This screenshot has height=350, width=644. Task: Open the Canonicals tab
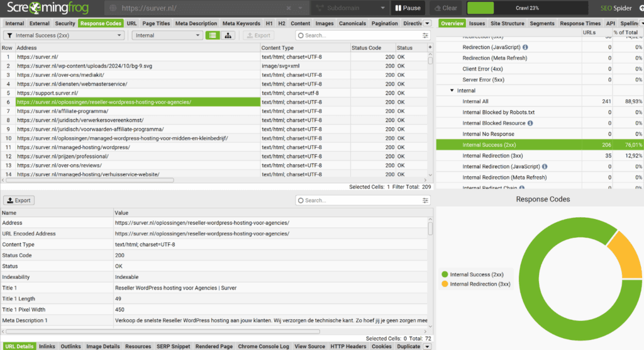click(x=352, y=23)
